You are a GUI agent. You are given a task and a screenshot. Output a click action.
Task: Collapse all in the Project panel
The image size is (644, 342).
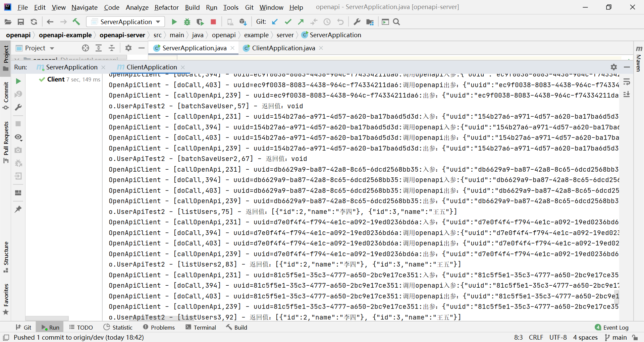click(112, 48)
